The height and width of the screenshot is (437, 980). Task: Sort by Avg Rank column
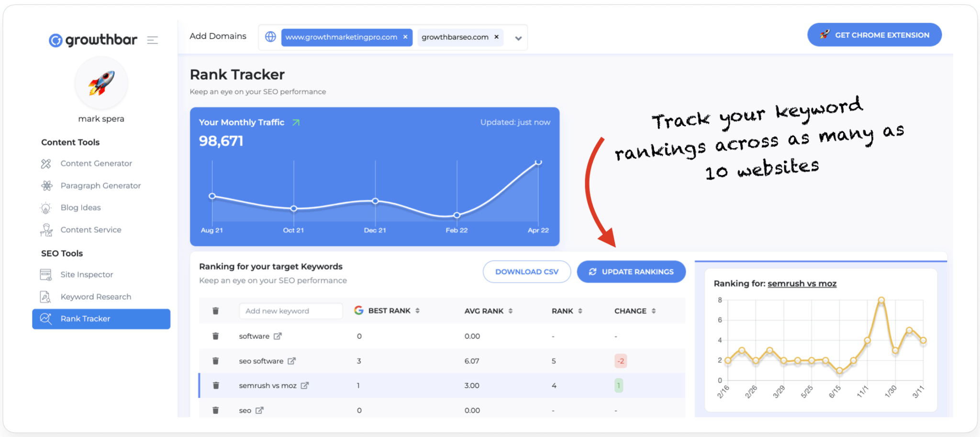click(511, 311)
